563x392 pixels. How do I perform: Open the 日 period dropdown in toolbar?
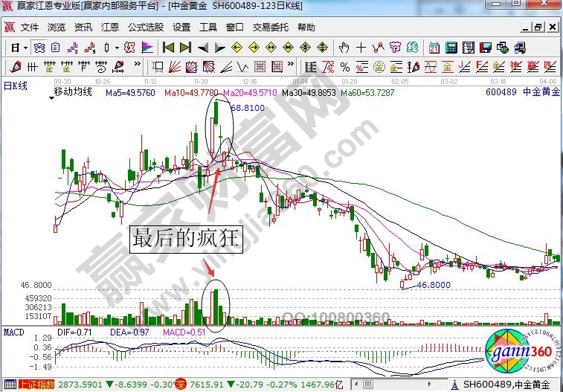(18, 48)
